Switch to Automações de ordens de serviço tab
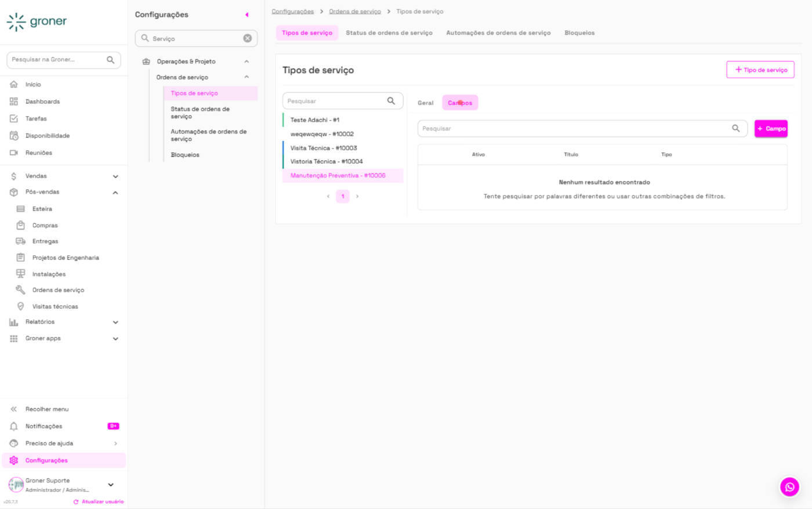 coord(498,33)
